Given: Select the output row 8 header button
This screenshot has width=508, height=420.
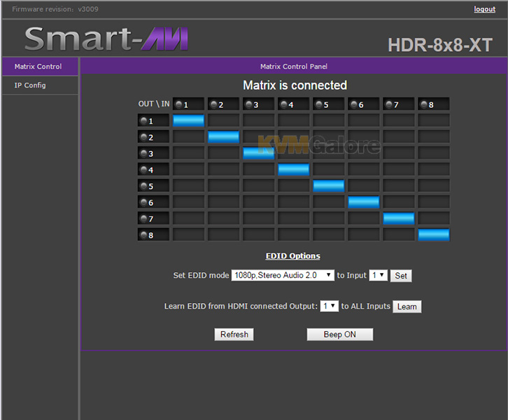Looking at the screenshot, I should tap(153, 234).
